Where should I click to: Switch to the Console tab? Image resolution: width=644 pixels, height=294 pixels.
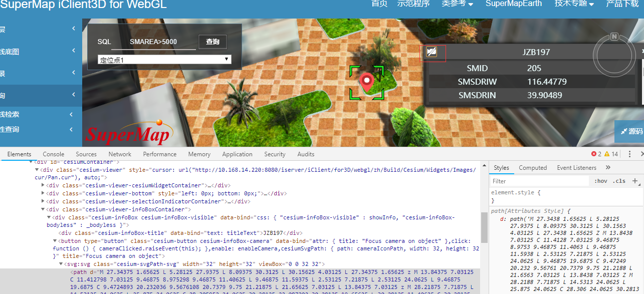(x=53, y=154)
